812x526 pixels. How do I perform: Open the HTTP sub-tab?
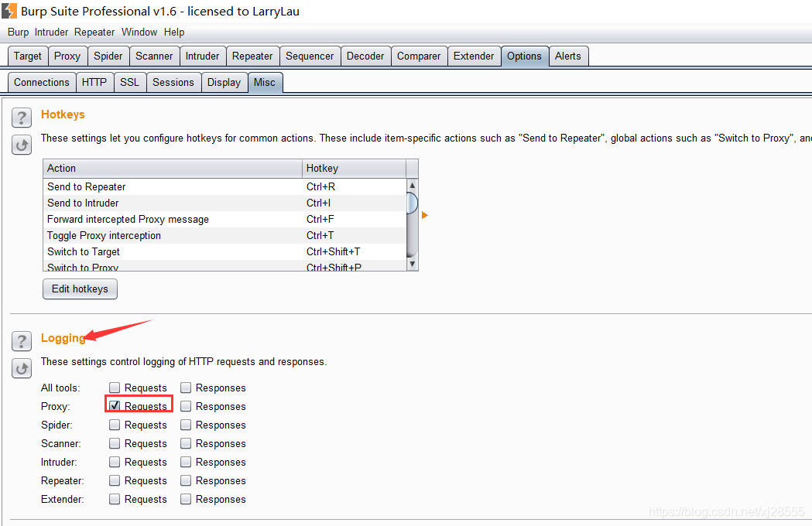click(94, 82)
